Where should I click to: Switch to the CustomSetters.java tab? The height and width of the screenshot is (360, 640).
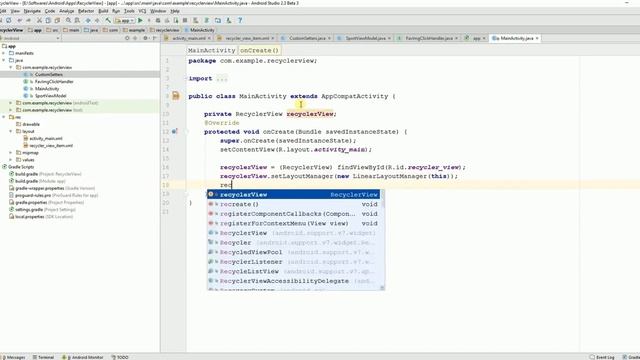[x=307, y=38]
